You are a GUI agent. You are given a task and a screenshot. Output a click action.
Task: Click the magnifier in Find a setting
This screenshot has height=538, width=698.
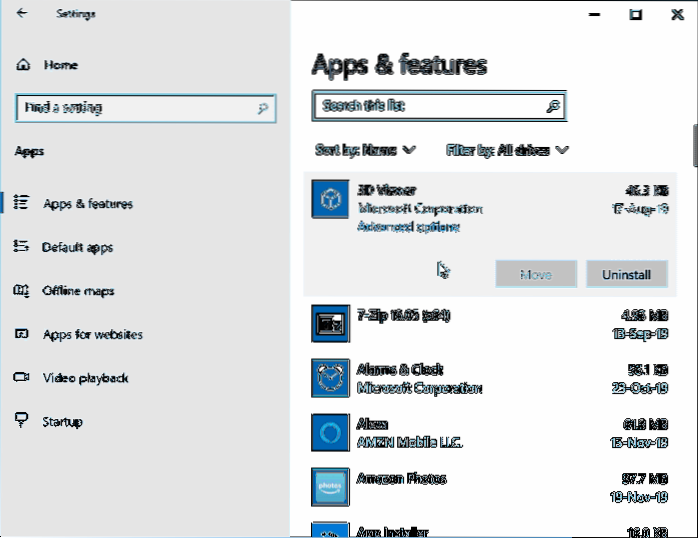tap(263, 108)
